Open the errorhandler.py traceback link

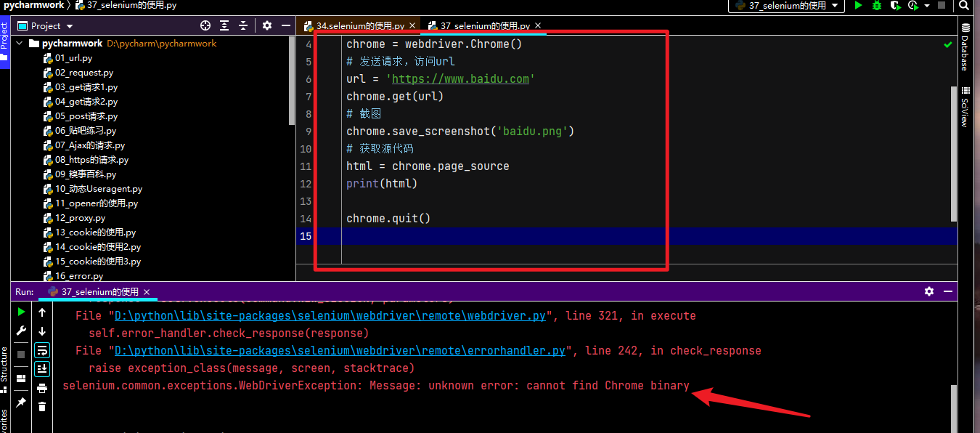coord(340,351)
